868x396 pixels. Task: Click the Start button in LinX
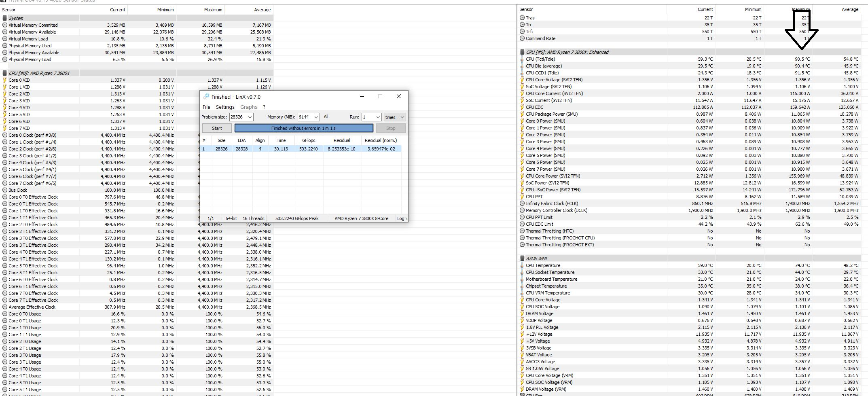(217, 128)
